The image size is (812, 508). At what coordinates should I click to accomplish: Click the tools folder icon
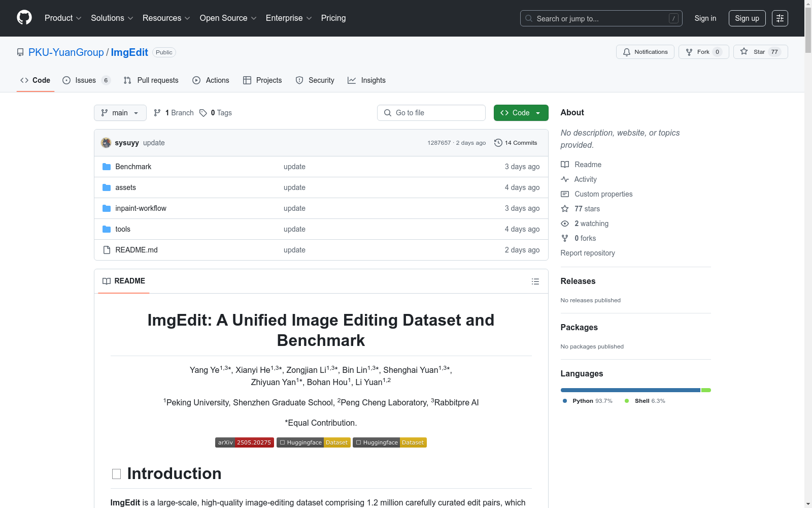(107, 229)
